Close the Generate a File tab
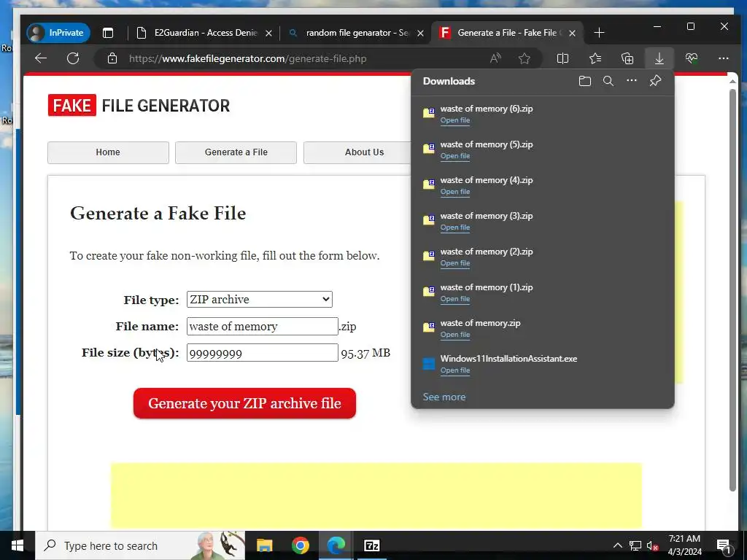Screen dimensions: 747x560 572,34
